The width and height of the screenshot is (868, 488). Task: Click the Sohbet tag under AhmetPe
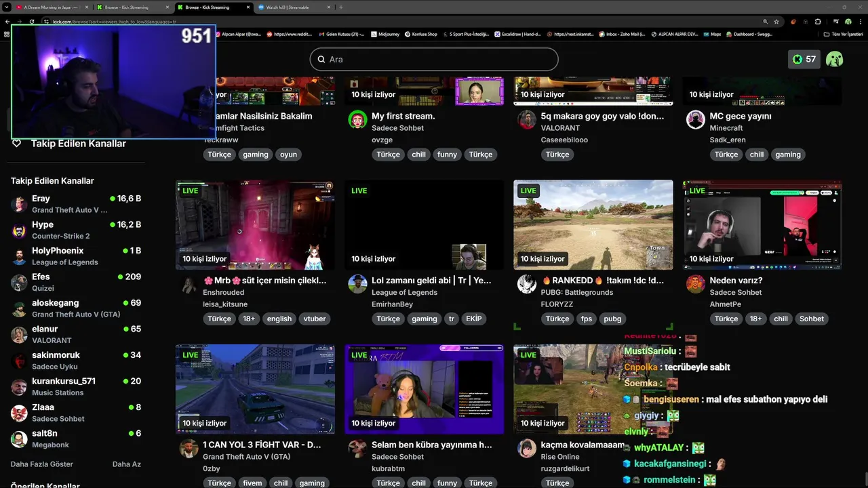tap(811, 319)
